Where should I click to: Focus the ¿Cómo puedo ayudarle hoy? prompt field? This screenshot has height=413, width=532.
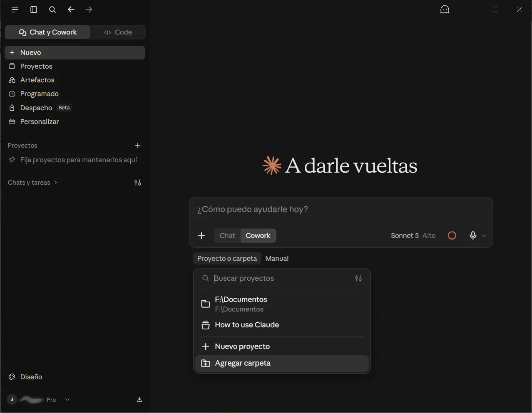341,209
